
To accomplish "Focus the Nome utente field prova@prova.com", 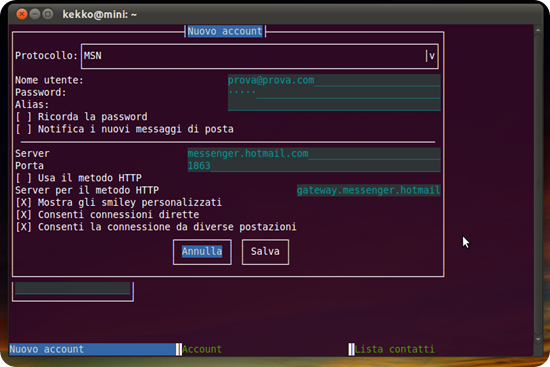I will pos(334,80).
